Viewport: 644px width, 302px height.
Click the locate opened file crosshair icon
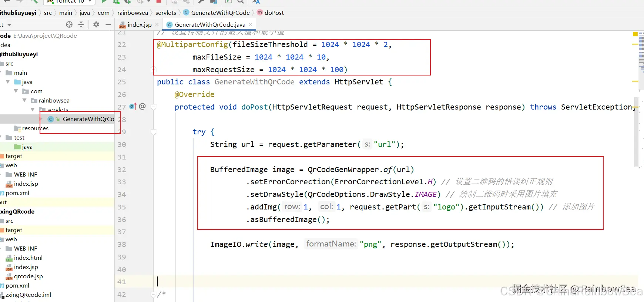point(69,24)
